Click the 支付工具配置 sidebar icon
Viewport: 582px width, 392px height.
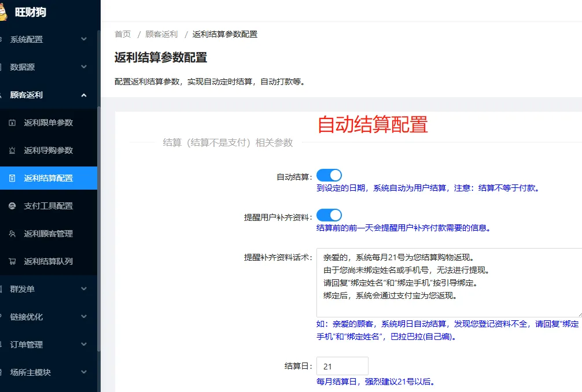tap(13, 206)
